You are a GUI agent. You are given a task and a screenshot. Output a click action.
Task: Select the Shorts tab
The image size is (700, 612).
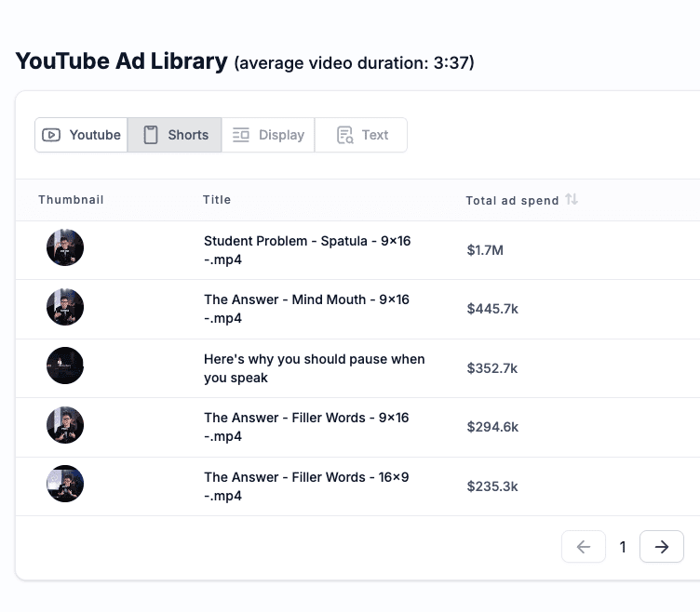(175, 135)
